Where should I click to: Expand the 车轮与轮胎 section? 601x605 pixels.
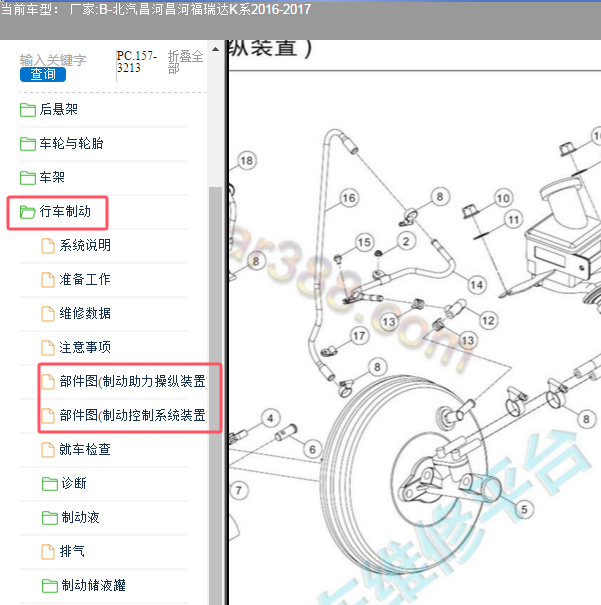71,144
